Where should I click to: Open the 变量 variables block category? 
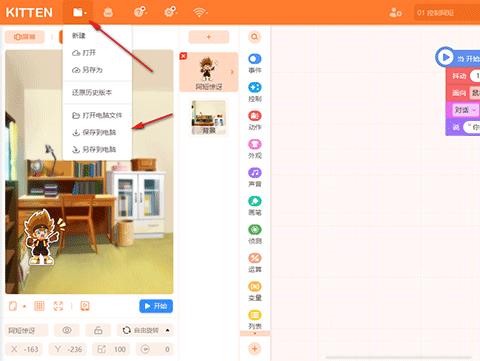coord(255,291)
